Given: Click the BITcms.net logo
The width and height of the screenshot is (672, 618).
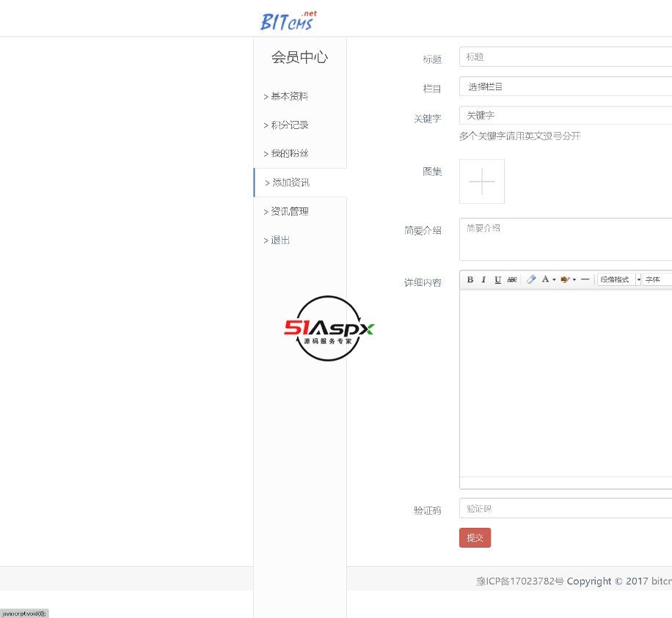Looking at the screenshot, I should 288,21.
